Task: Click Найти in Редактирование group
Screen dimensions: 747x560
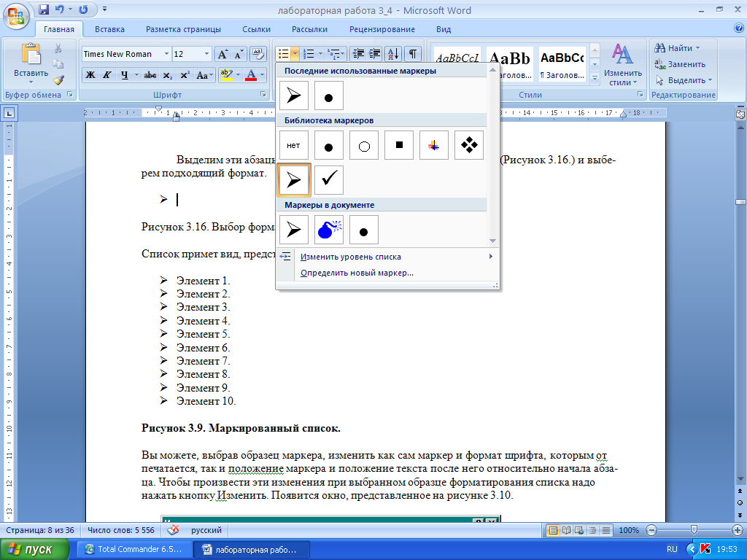Action: (678, 48)
